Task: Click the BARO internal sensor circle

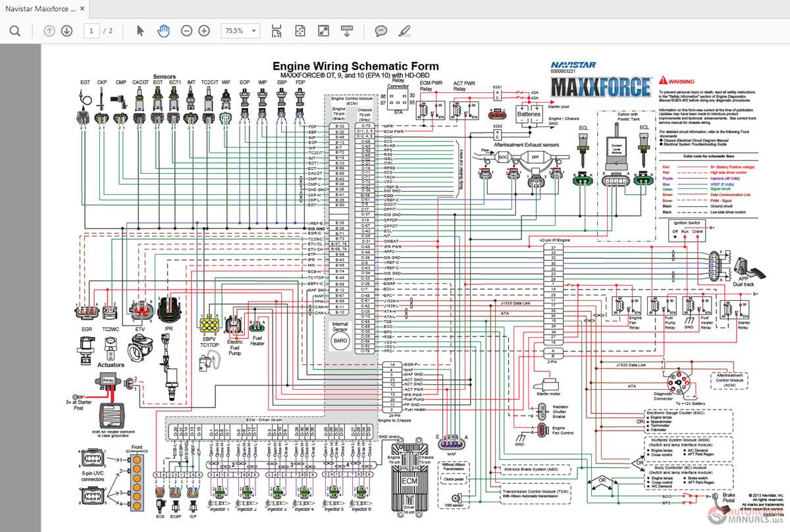Action: 340,341
